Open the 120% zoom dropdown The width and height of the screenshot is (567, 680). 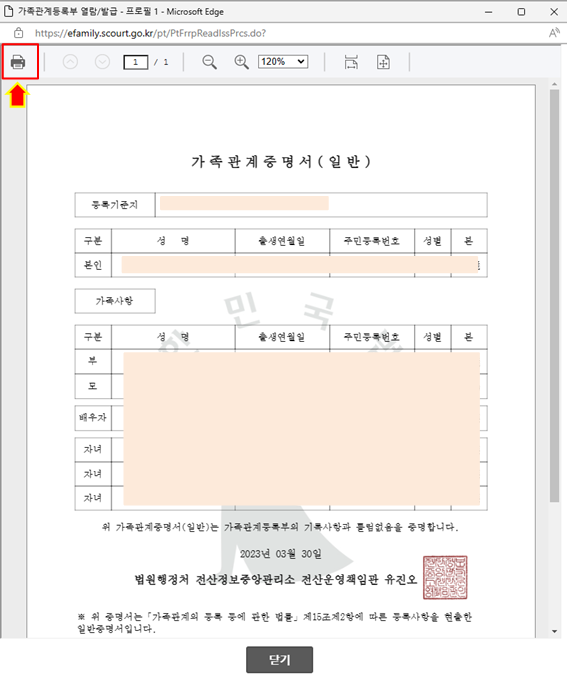tap(283, 62)
